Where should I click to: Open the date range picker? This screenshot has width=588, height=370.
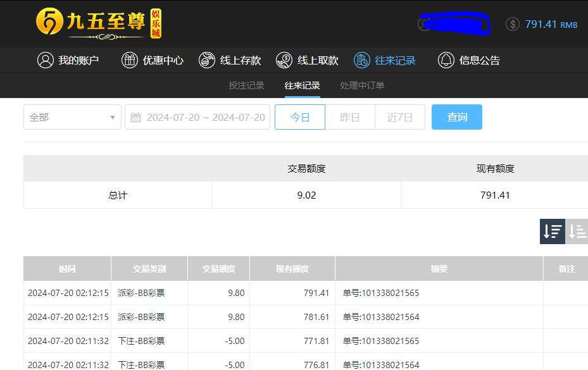(x=205, y=118)
